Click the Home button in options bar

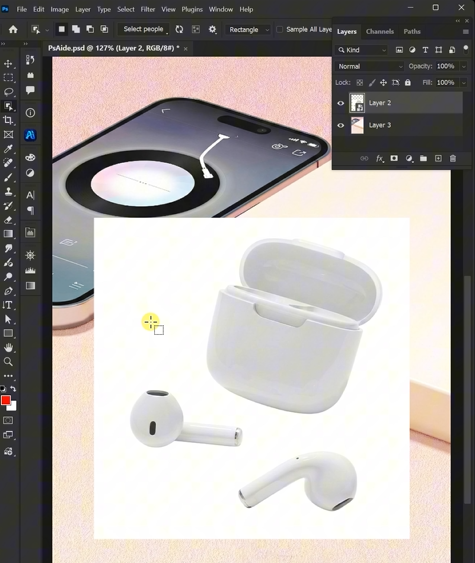13,29
